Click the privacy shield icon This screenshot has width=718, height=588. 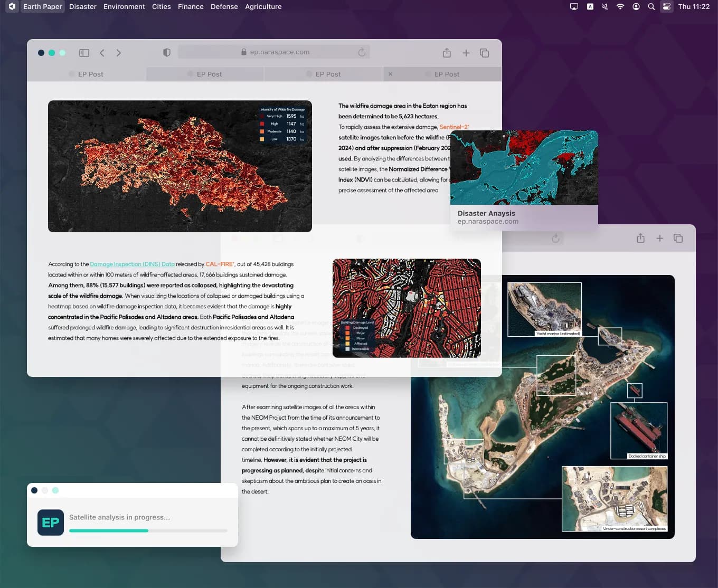[x=167, y=52]
